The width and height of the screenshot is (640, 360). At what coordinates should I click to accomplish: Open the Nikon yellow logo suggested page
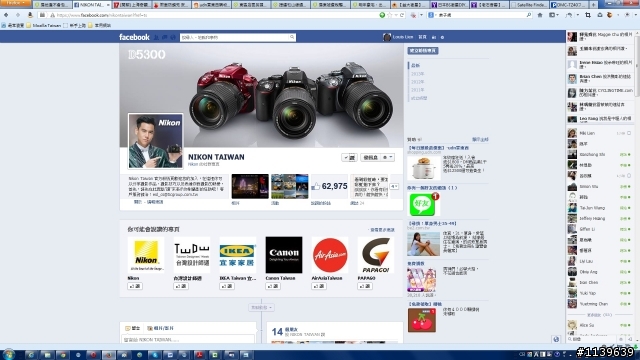pyautogui.click(x=146, y=255)
